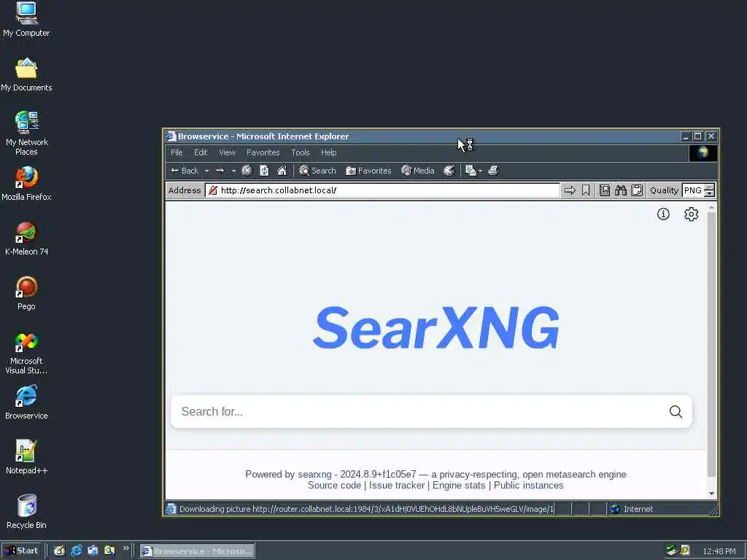Open the Recycle Bin desktop icon

coord(26,512)
